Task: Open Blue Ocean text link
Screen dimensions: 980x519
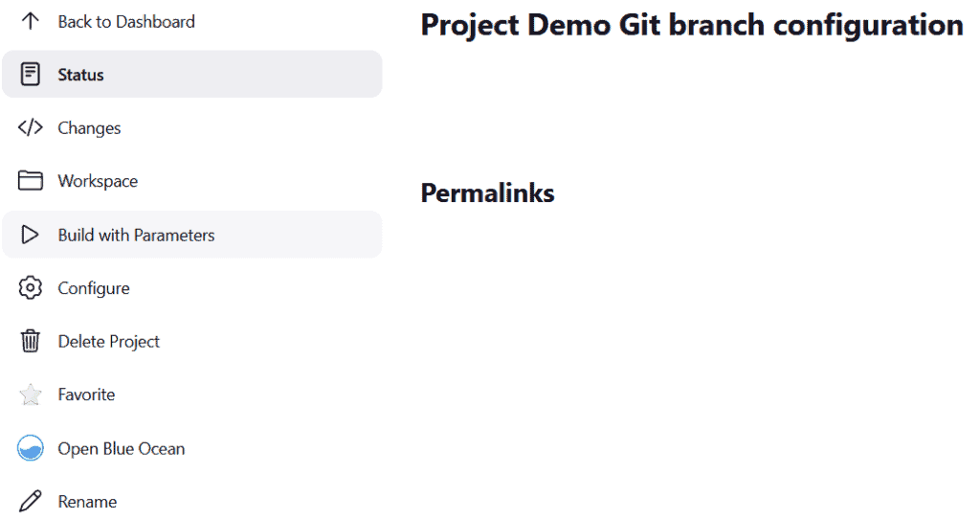Action: tap(122, 449)
